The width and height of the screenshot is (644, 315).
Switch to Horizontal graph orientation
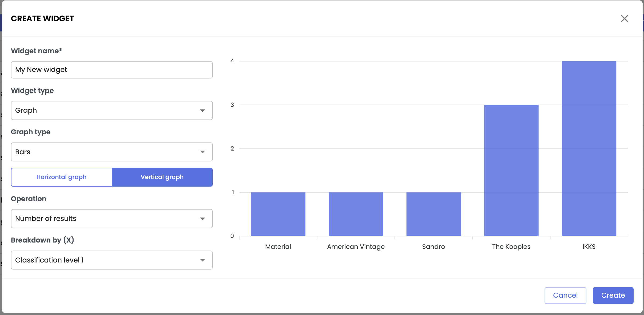pos(62,177)
